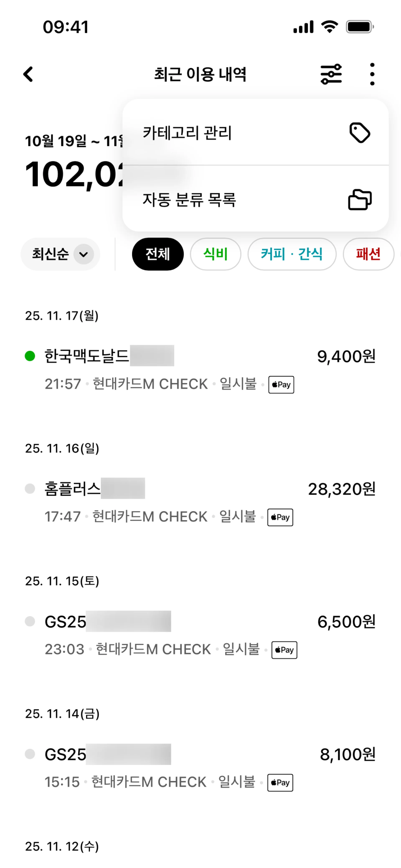This screenshot has height=868, width=401.
Task: Open the 최신순 sort dropdown
Action: pos(60,254)
